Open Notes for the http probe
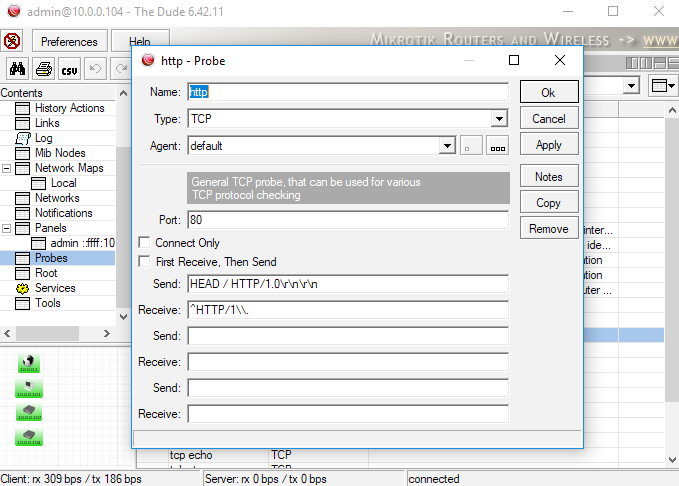Image resolution: width=679 pixels, height=486 pixels. point(549,176)
